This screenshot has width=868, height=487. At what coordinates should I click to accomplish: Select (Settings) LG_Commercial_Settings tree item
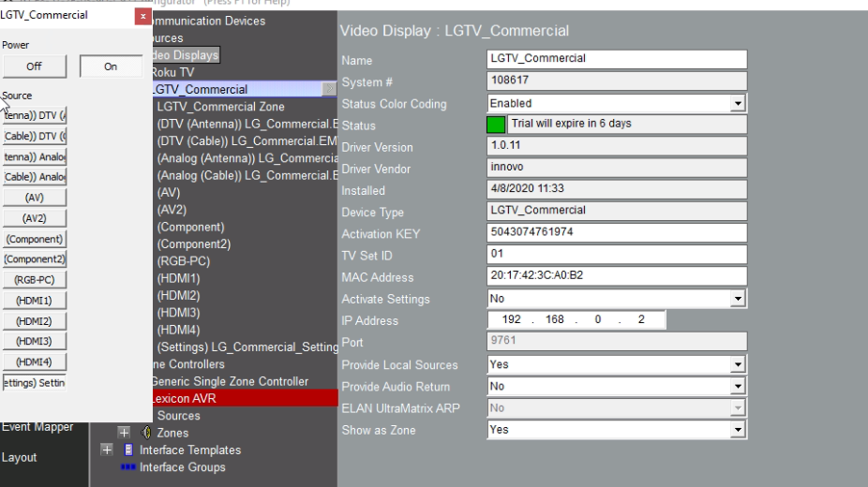247,347
